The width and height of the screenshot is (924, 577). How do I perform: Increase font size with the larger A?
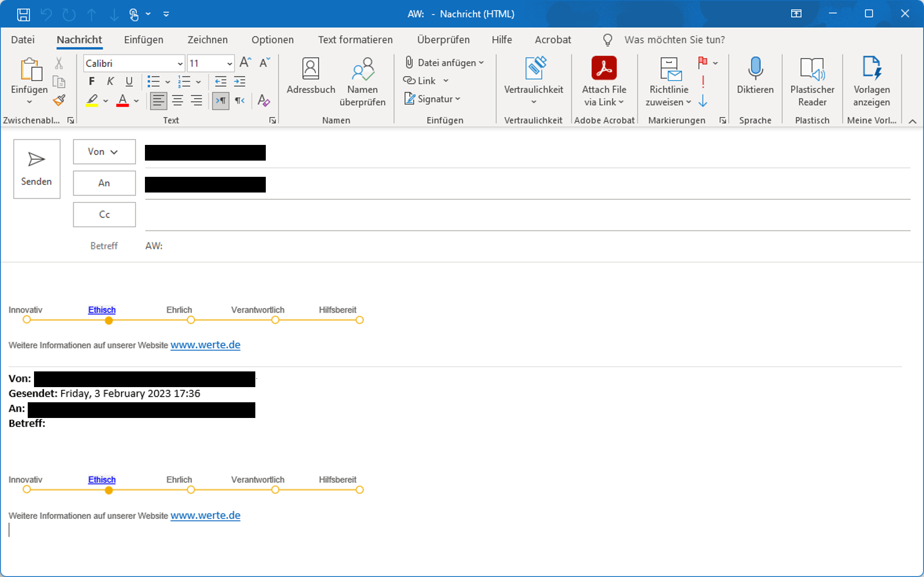(x=245, y=63)
